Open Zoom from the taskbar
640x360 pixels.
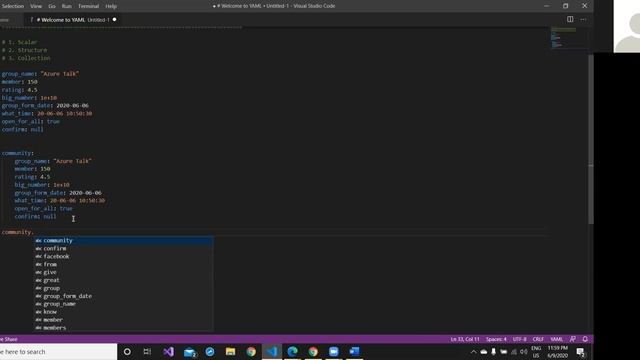click(x=333, y=352)
